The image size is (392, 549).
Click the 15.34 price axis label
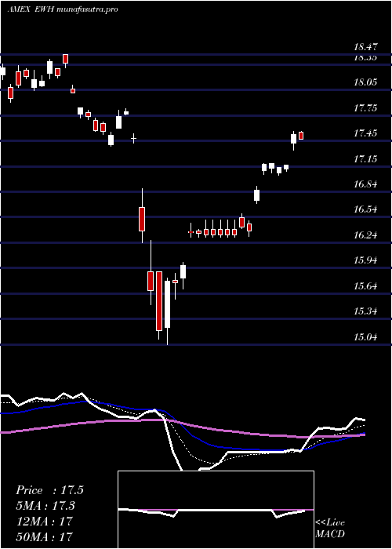point(365,311)
